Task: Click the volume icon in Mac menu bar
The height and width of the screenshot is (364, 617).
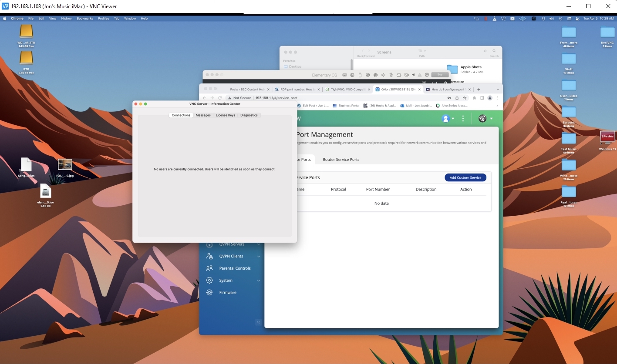Action: point(551,19)
